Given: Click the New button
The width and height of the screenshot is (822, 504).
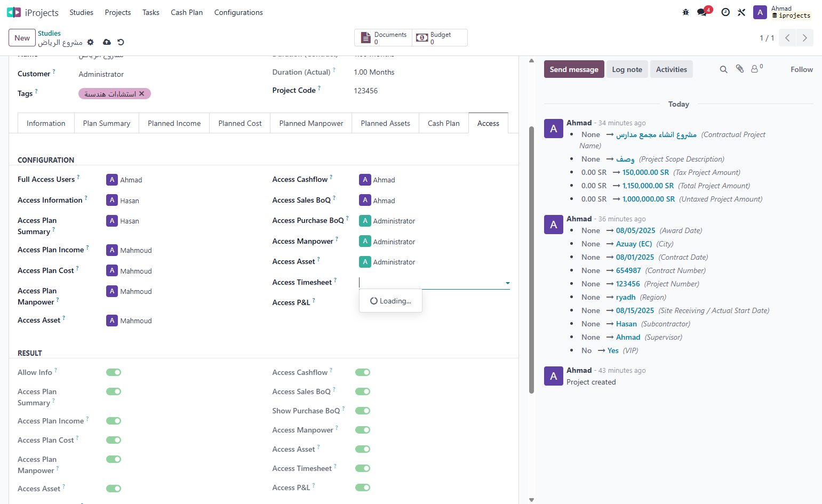Looking at the screenshot, I should (22, 38).
